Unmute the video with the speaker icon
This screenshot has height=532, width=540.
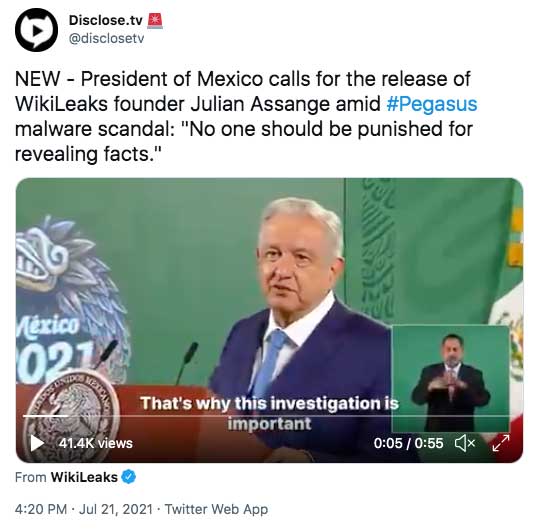click(x=465, y=443)
